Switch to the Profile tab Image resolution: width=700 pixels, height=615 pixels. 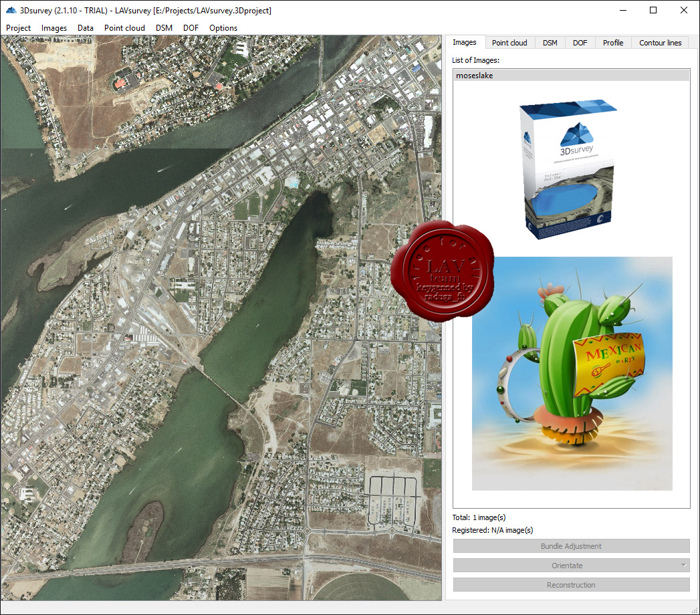[x=613, y=43]
